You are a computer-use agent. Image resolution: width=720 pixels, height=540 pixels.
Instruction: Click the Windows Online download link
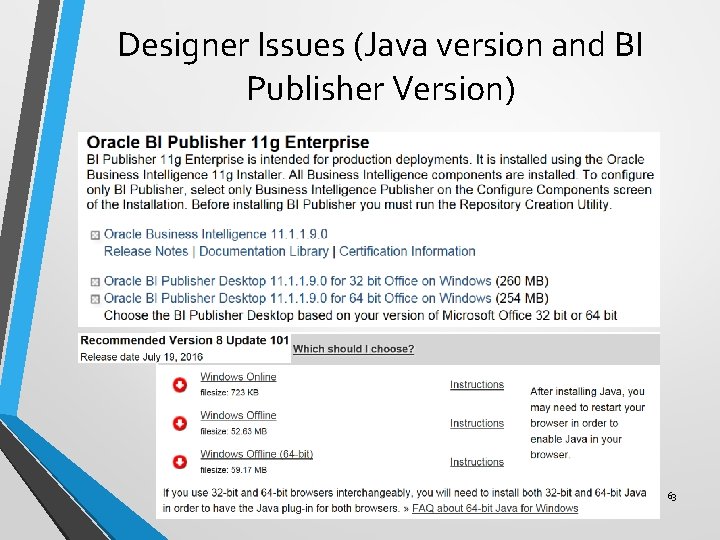[x=238, y=377]
